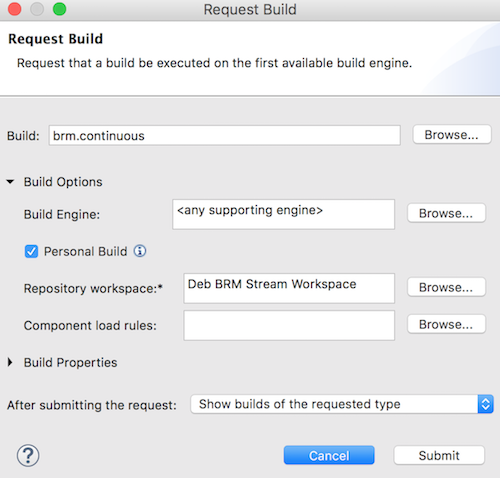The height and width of the screenshot is (478, 500).
Task: Collapse the Build Options section
Action: [10, 182]
